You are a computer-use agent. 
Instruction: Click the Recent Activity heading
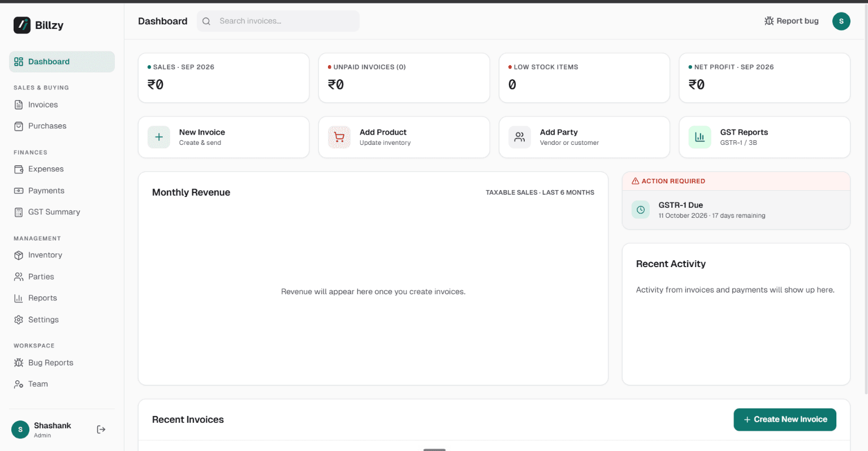coord(671,264)
